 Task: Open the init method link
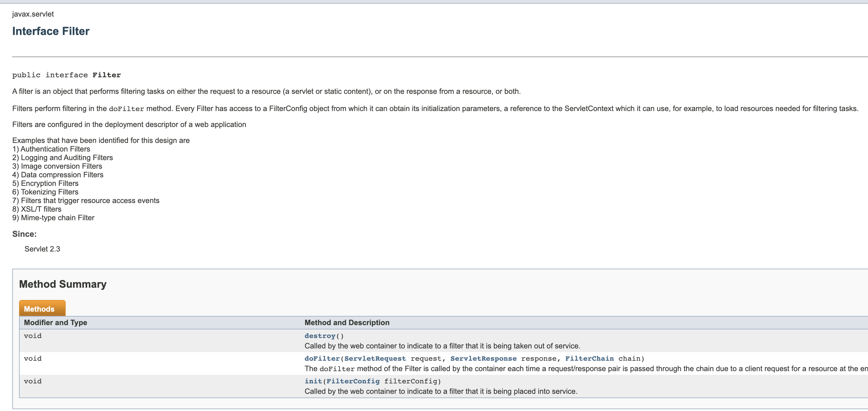point(313,381)
